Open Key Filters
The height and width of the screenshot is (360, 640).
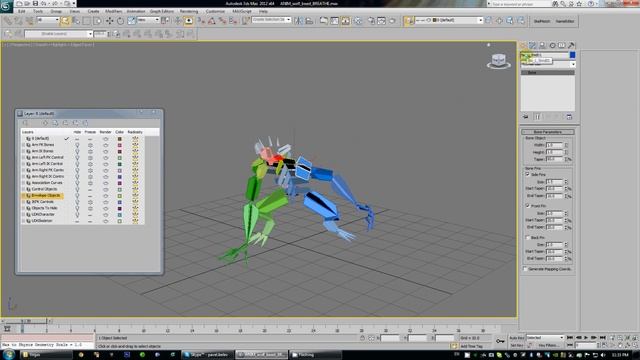(x=549, y=346)
